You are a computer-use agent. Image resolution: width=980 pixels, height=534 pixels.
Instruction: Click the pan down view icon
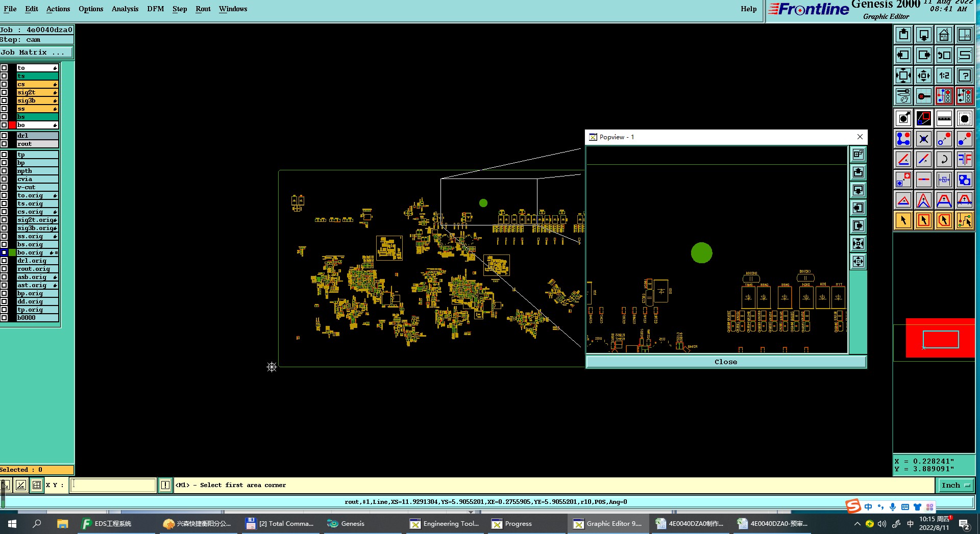pos(924,35)
